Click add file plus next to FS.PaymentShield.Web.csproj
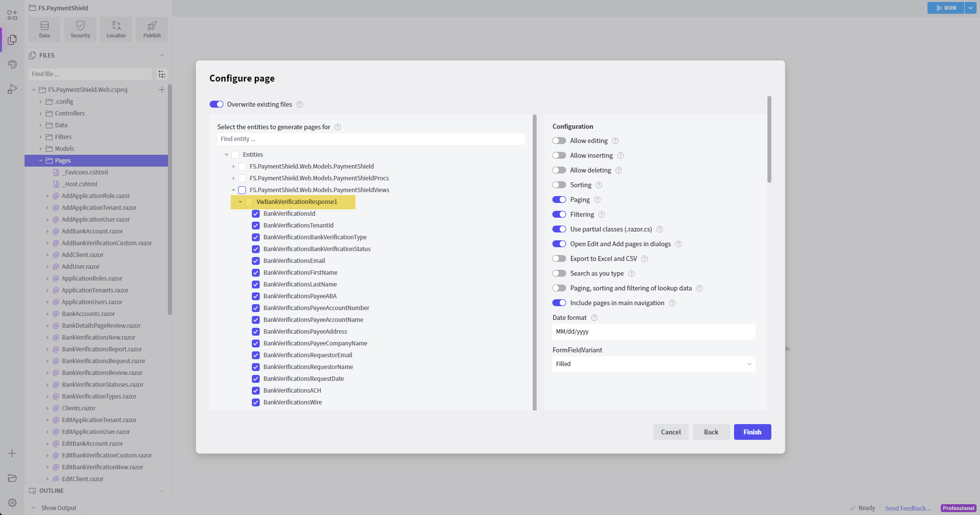The width and height of the screenshot is (980, 515). [x=162, y=89]
